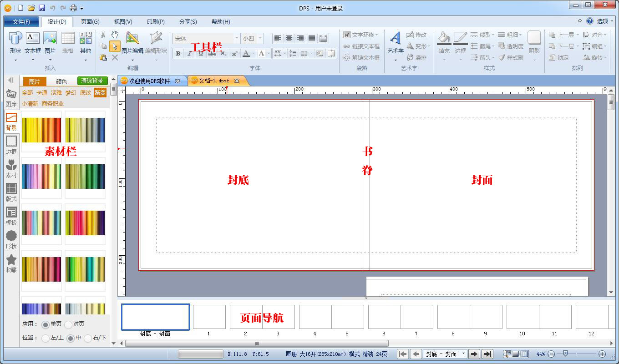Choose 右/下 position radio button
619x364 pixels.
tap(95, 338)
